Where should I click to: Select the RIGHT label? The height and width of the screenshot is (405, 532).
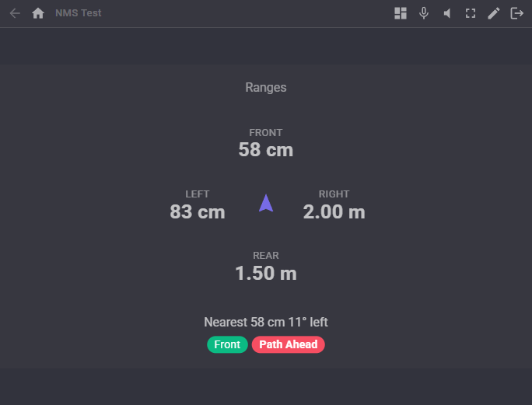(334, 194)
